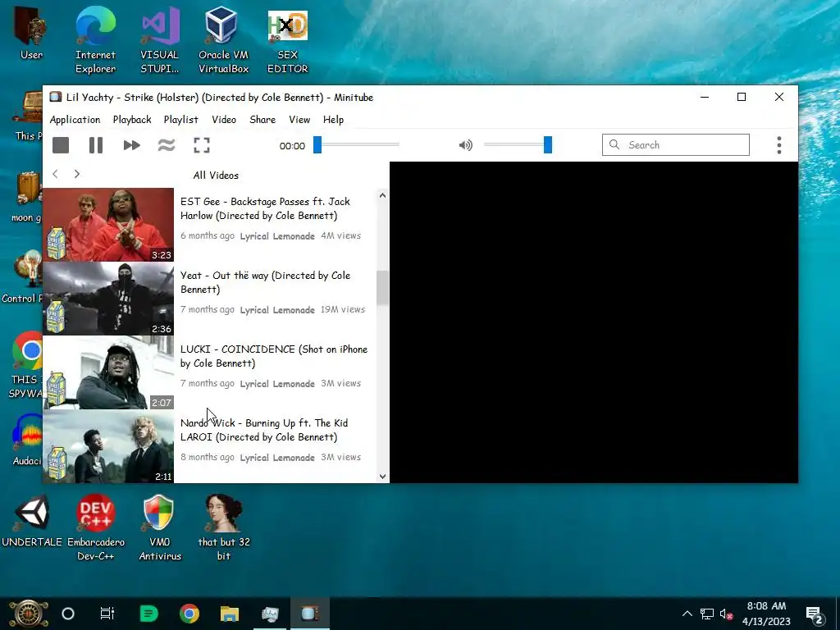Open Lyrical Lemonade channel on LUCKI row
The height and width of the screenshot is (630, 840).
(277, 384)
